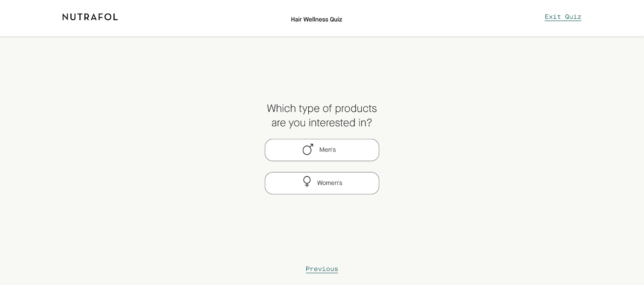Click the female symbol icon
This screenshot has width=644, height=285.
(x=307, y=182)
